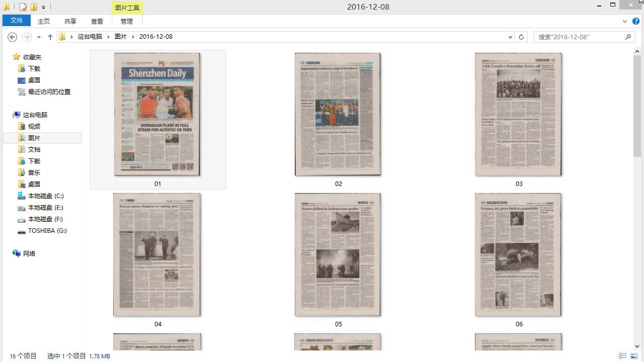Click the folder icon in address bar
The height and width of the screenshot is (362, 644).
coord(62,37)
